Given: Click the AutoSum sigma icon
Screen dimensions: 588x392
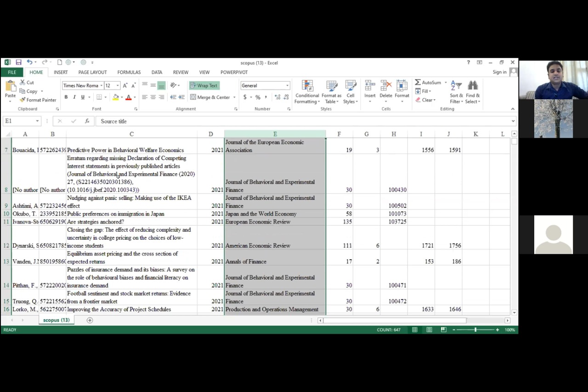Looking at the screenshot, I should [418, 82].
